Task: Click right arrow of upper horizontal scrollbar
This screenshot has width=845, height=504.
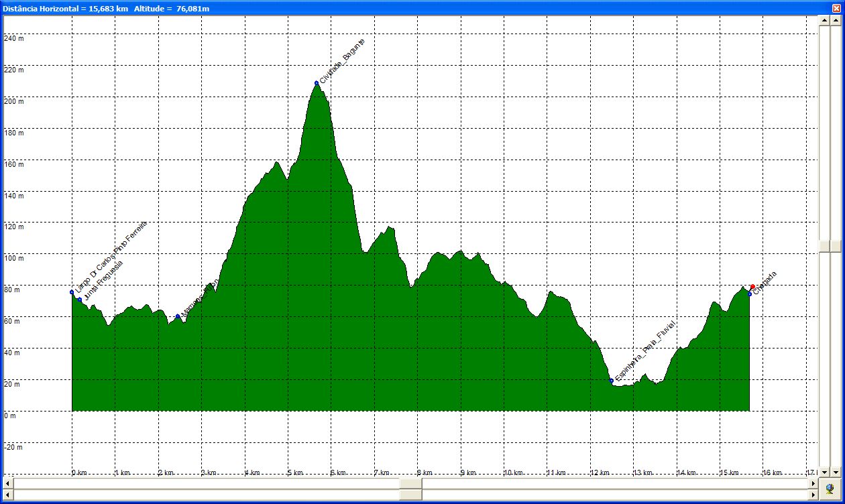Action: pos(813,483)
